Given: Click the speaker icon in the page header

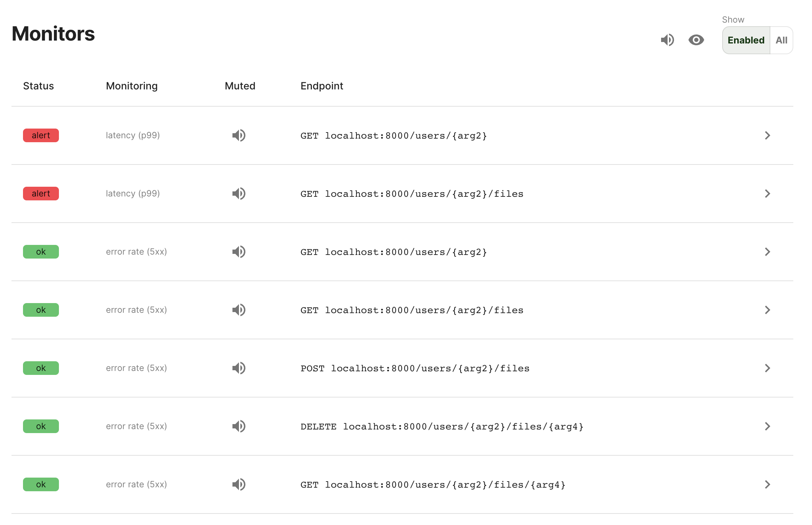Looking at the screenshot, I should (667, 40).
